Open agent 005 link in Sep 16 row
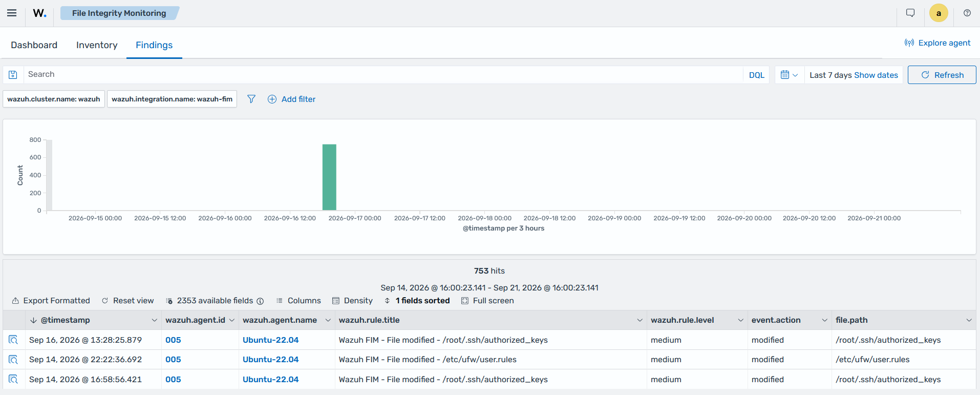Image resolution: width=980 pixels, height=395 pixels. click(173, 340)
